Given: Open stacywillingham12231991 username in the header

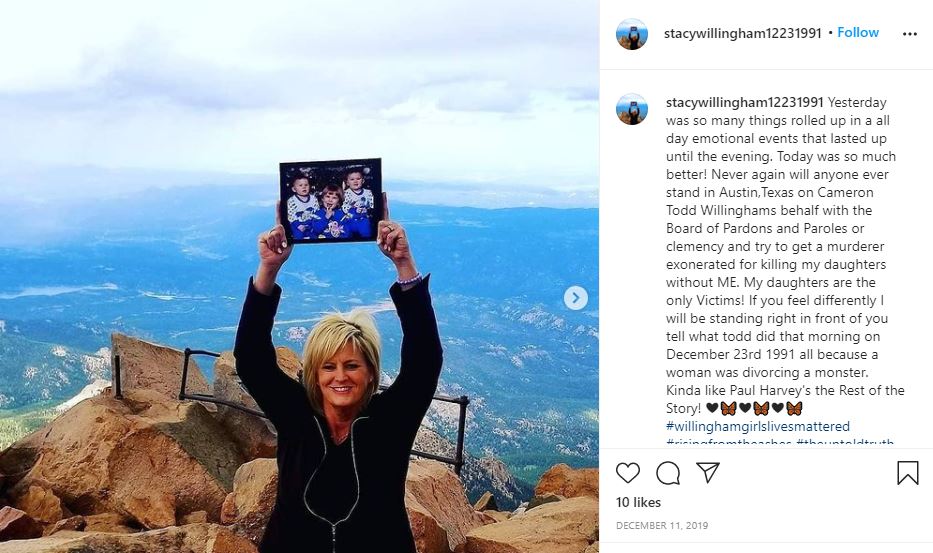Looking at the screenshot, I should tap(743, 33).
